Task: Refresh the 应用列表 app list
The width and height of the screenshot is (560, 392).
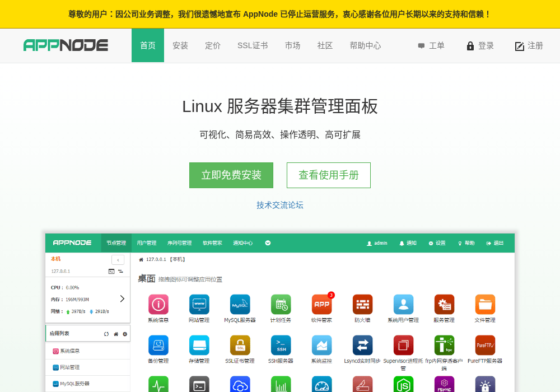Action: tap(106, 334)
